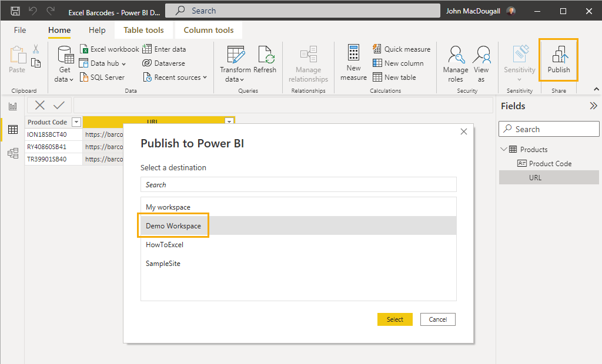Cancel formula with the X icon
This screenshot has width=602, height=364.
[39, 105]
